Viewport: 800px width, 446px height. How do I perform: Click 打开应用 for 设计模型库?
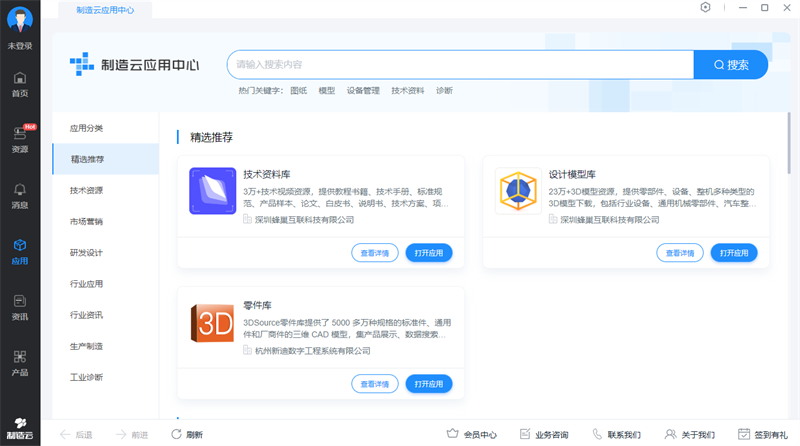pos(734,253)
